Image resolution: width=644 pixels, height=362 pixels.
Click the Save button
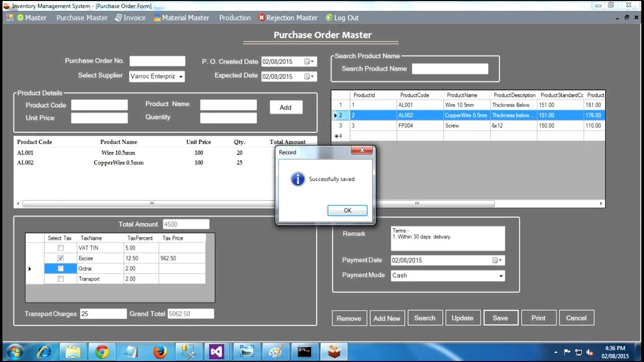click(x=500, y=318)
